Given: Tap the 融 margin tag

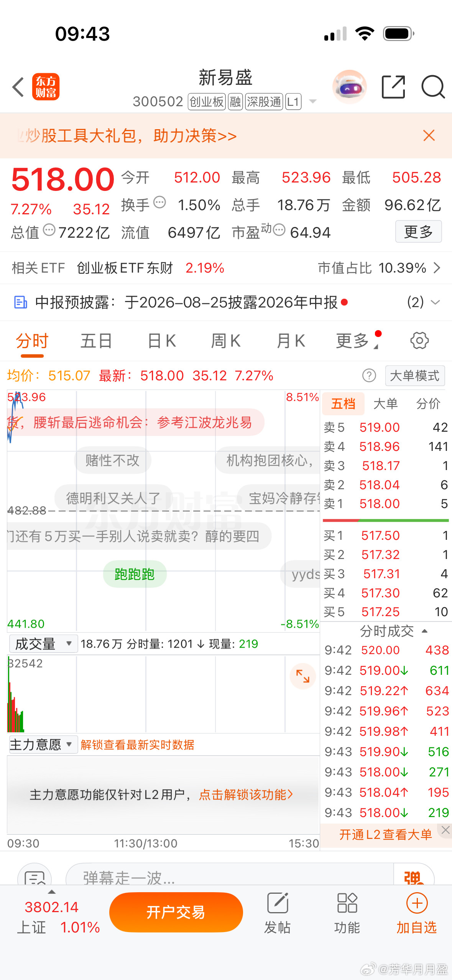Looking at the screenshot, I should [x=235, y=102].
